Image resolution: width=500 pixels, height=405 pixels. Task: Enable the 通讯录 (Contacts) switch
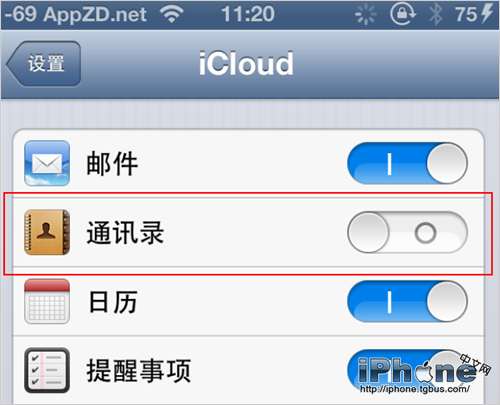tap(407, 232)
